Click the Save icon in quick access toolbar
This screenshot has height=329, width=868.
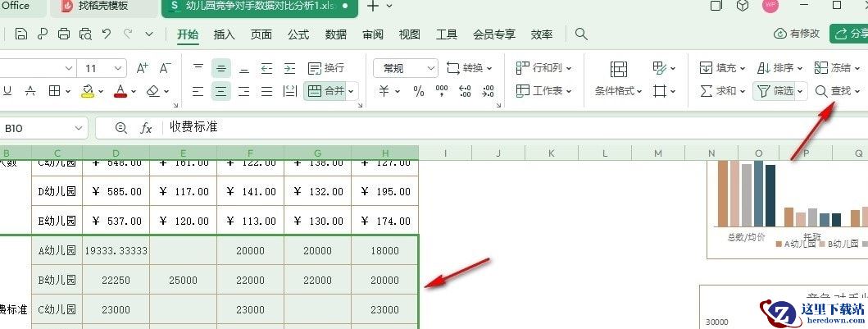(x=21, y=34)
